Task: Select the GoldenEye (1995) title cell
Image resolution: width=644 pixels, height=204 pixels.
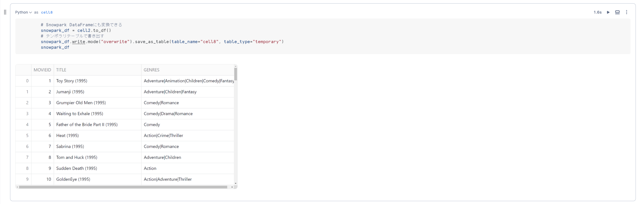Action: 73,179
